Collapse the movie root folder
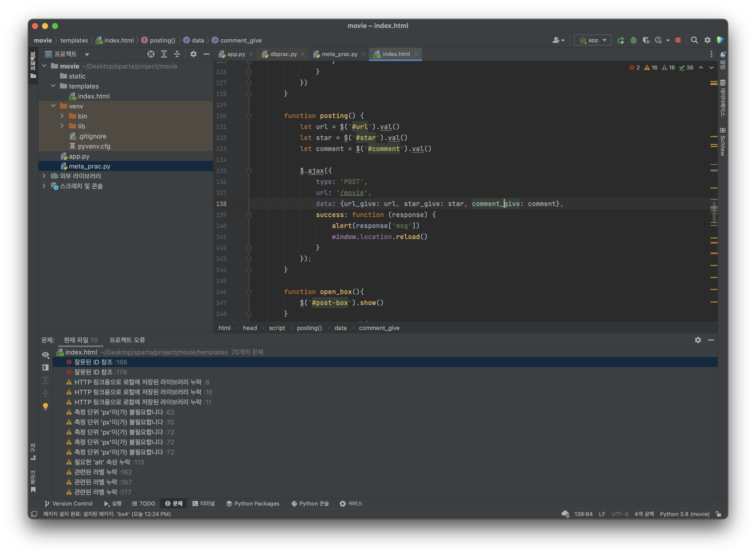The width and height of the screenshot is (756, 556). (x=44, y=66)
